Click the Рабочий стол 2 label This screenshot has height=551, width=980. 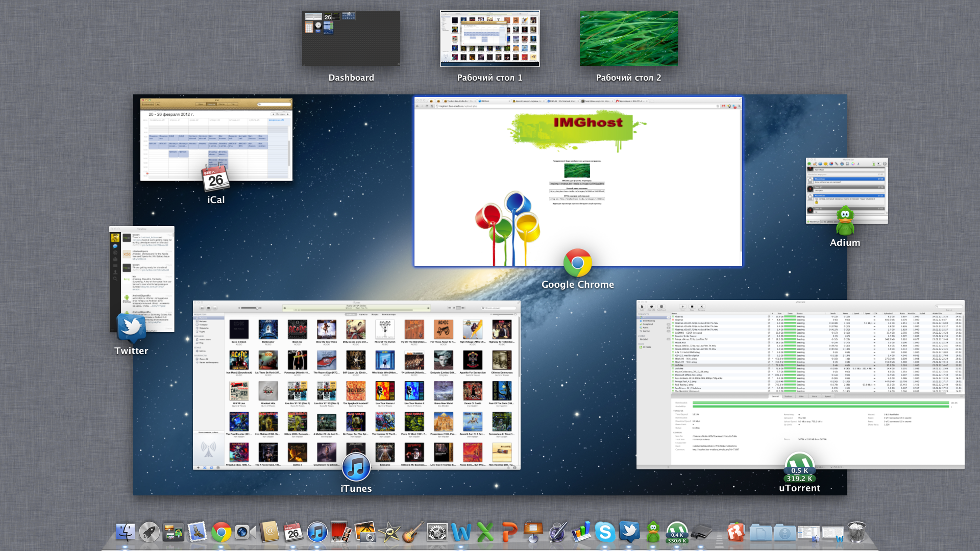point(629,78)
